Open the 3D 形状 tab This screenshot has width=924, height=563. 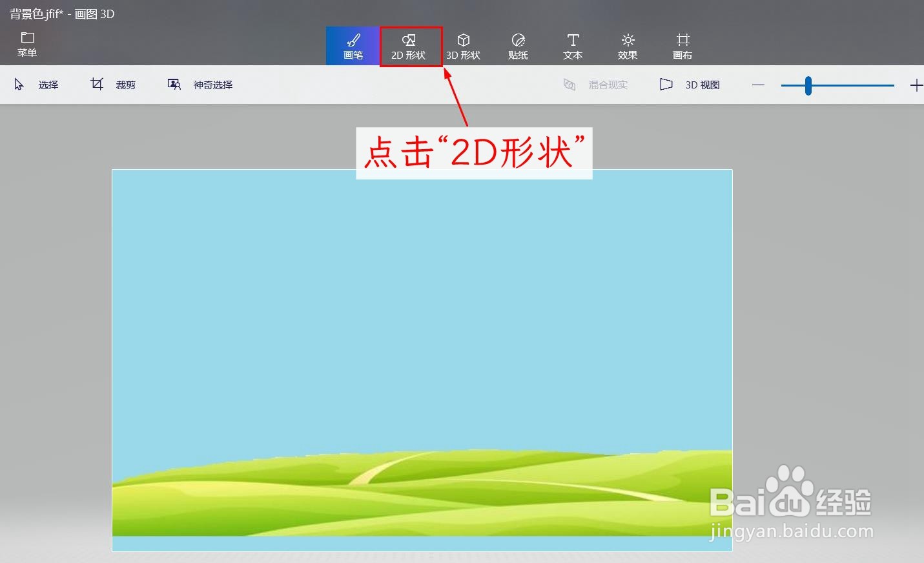463,46
